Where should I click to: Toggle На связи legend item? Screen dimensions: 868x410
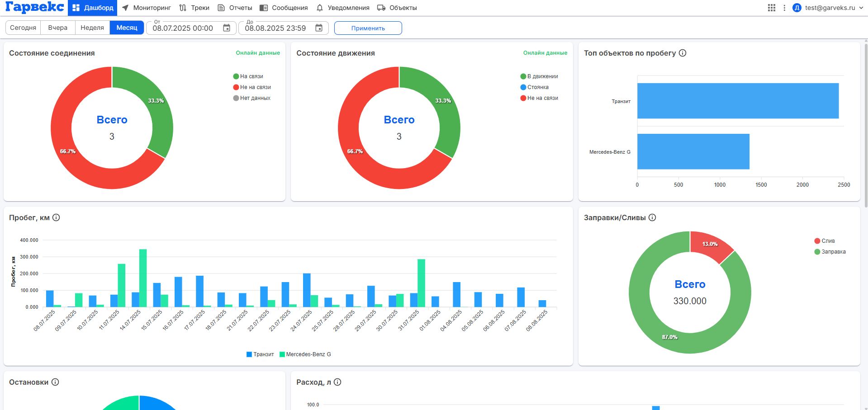tap(248, 76)
